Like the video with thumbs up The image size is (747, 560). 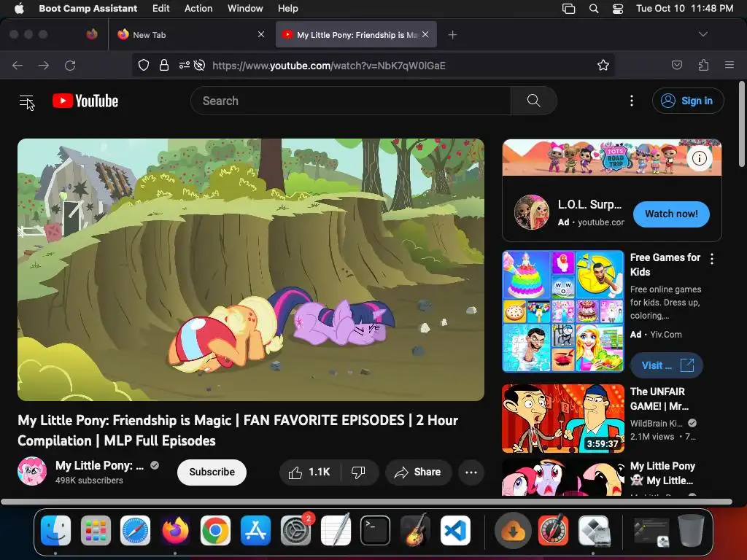(x=309, y=472)
